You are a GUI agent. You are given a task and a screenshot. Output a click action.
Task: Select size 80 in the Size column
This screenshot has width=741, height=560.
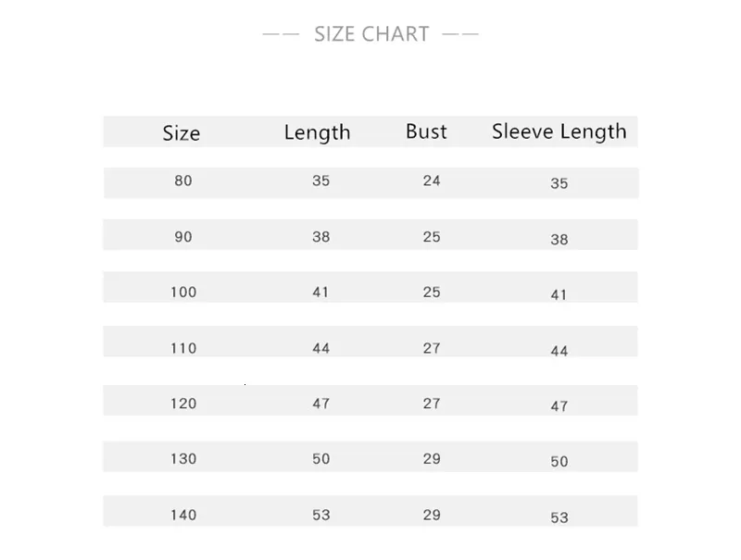pos(183,180)
